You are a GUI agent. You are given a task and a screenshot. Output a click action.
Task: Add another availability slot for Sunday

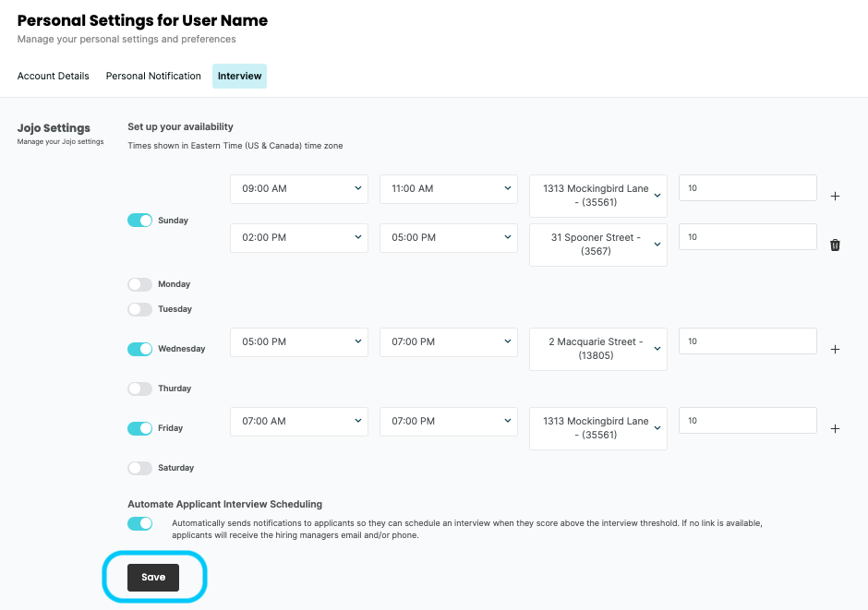tap(835, 196)
